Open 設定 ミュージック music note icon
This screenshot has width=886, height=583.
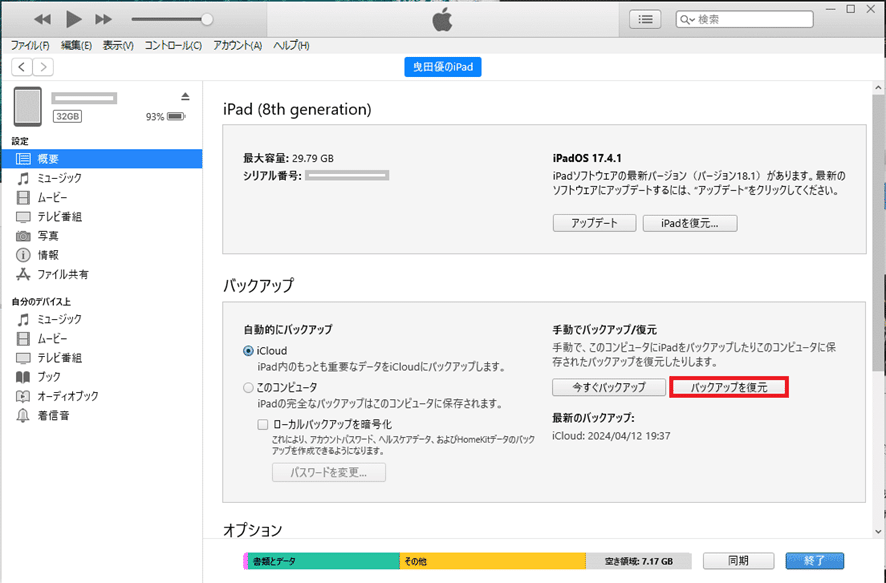pyautogui.click(x=23, y=179)
